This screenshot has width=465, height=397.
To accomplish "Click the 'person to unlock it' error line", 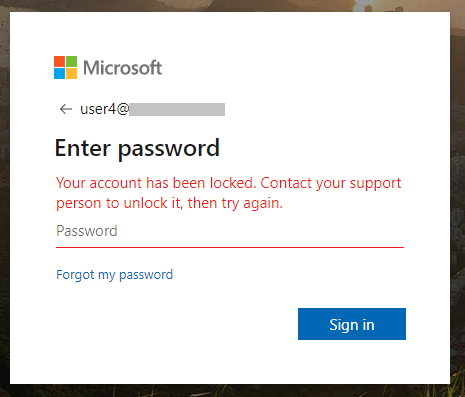I will point(169,203).
